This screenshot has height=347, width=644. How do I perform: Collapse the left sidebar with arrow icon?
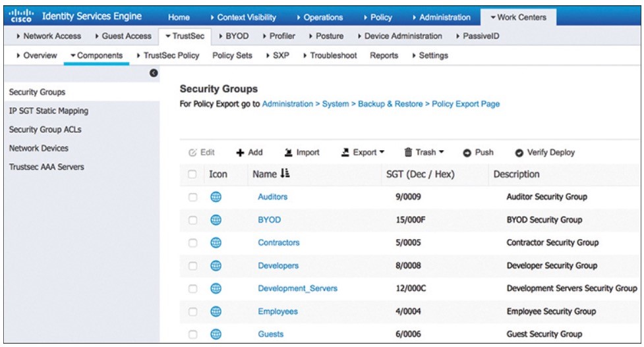(x=154, y=73)
